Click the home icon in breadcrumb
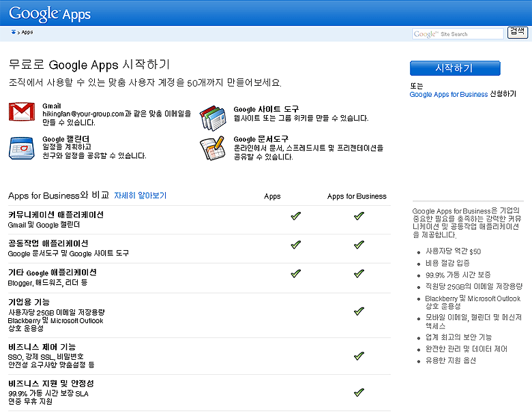532x415 pixels. (13, 32)
